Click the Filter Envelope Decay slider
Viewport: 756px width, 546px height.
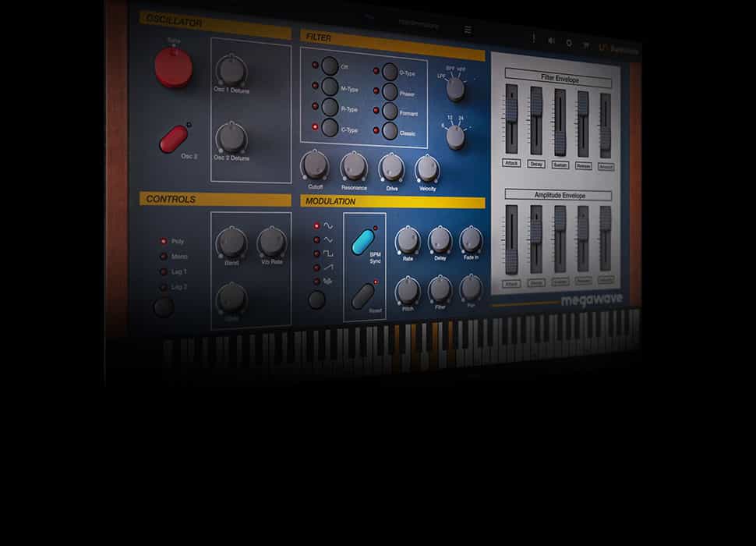[536, 121]
